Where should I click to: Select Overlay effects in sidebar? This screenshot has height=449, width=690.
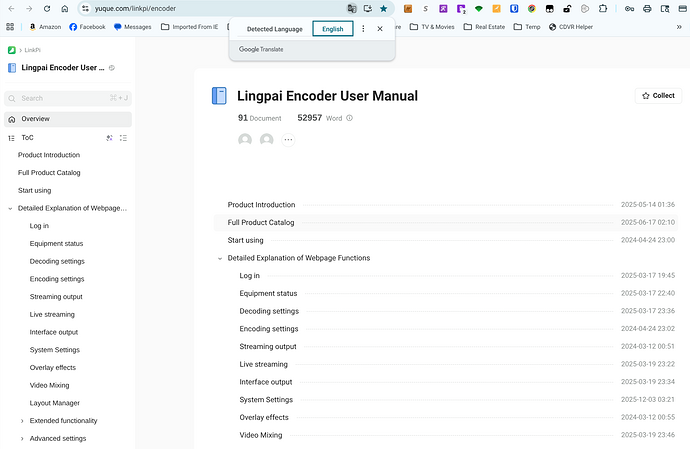52,368
